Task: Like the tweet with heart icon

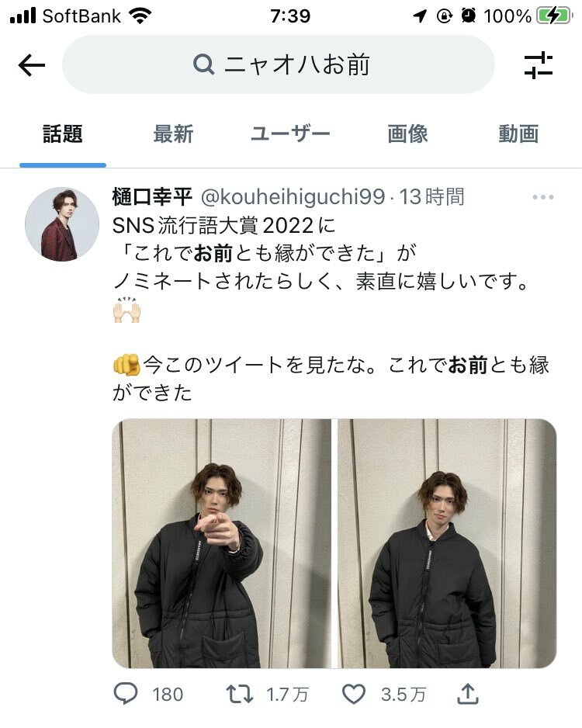Action: [x=354, y=694]
